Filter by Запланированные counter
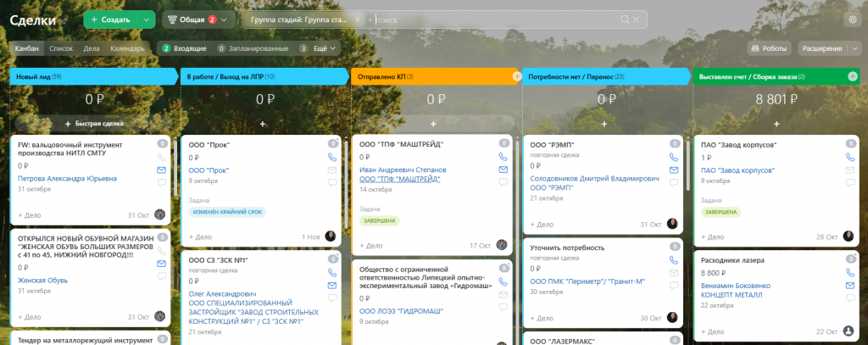The width and height of the screenshot is (868, 345). (253, 48)
